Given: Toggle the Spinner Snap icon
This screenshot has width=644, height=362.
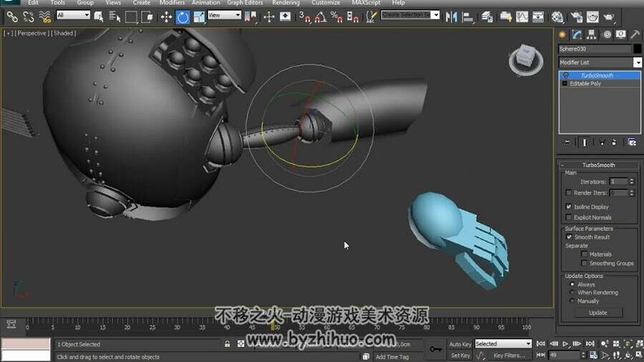Looking at the screenshot, I should click(353, 17).
